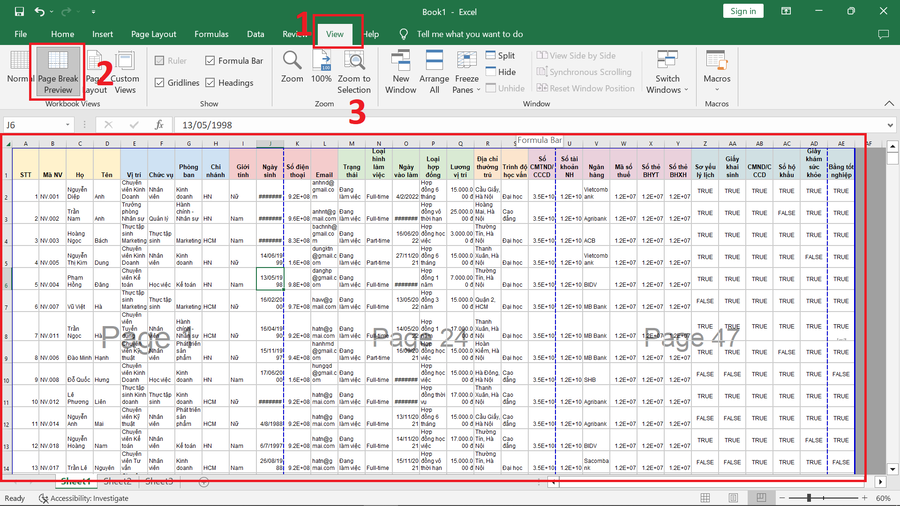Image resolution: width=900 pixels, height=506 pixels.
Task: Click cell containing NV.001
Action: (52, 191)
